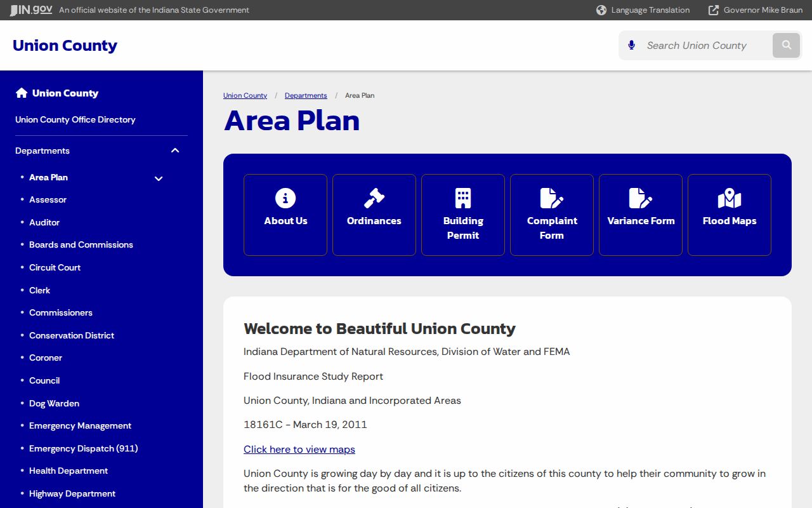
Task: Visit the Governor Mike Braun link
Action: [756, 10]
